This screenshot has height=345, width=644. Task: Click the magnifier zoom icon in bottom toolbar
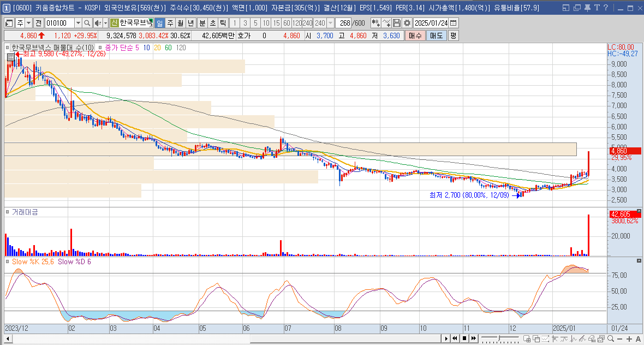[611, 338]
